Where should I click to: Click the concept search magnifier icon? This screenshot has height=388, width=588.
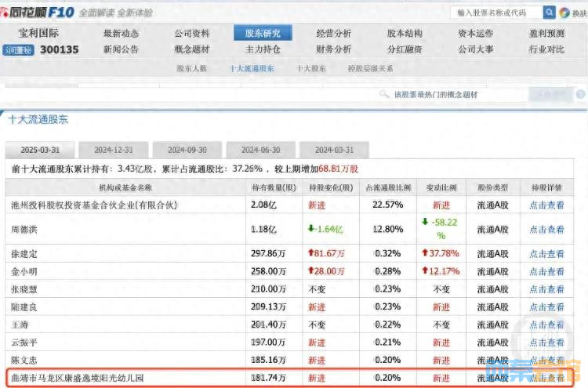click(x=383, y=94)
